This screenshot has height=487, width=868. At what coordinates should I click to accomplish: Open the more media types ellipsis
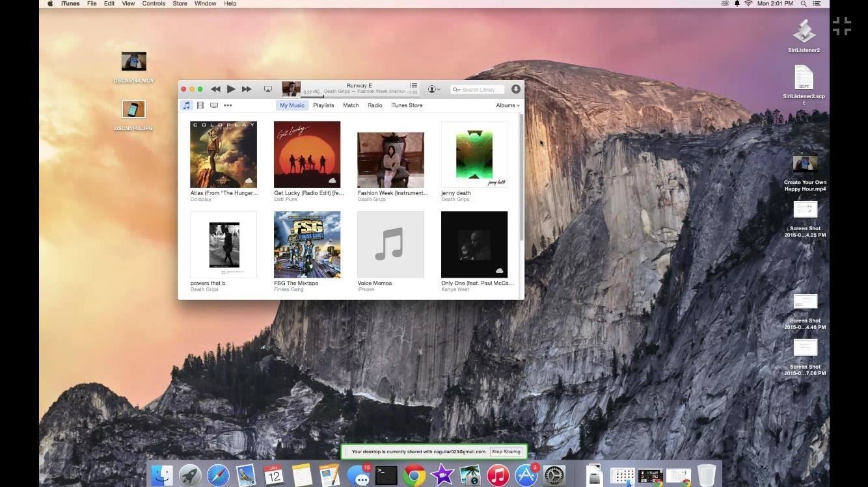(228, 105)
